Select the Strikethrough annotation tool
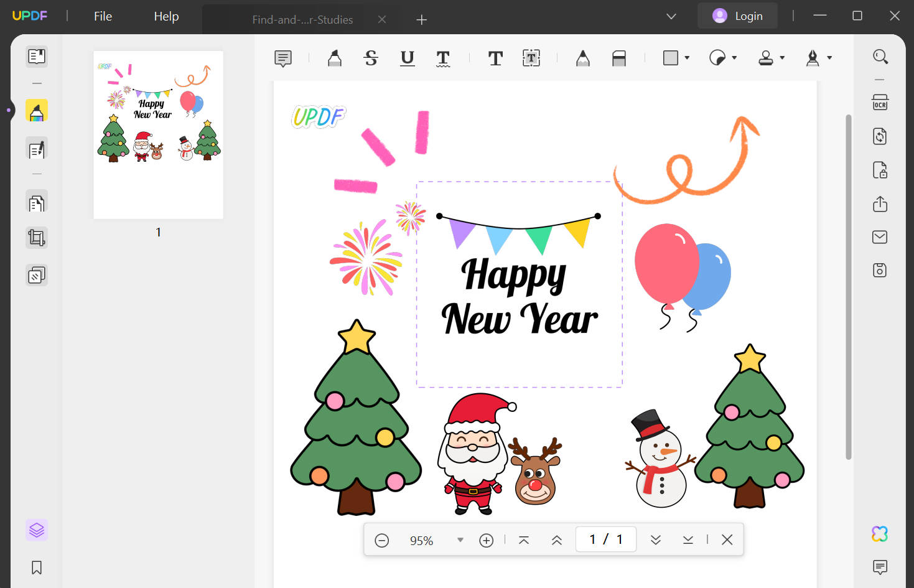 (371, 58)
